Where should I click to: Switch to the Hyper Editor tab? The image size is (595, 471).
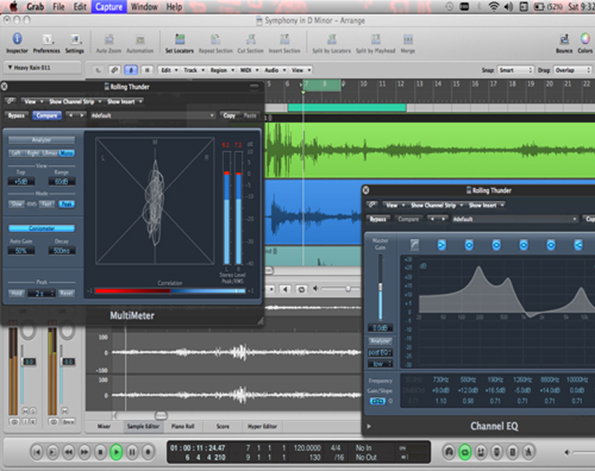[262, 426]
